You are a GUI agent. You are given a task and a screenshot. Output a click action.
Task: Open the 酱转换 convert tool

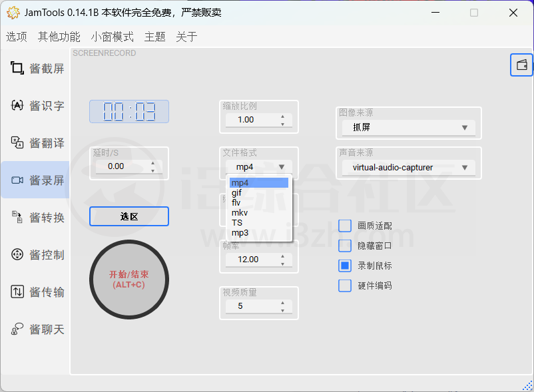[37, 217]
